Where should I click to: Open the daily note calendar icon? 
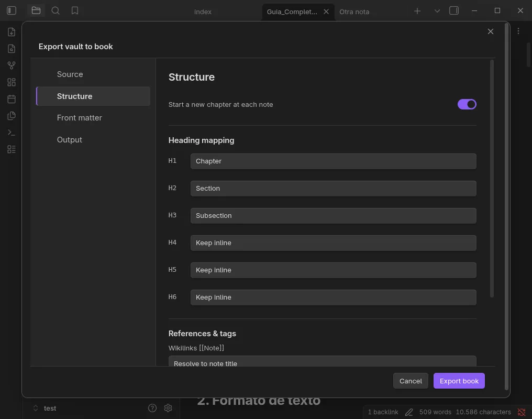(x=12, y=99)
